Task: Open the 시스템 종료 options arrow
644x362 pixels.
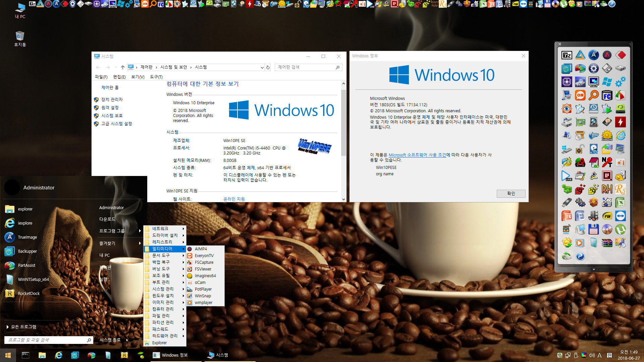Action: 127,340
